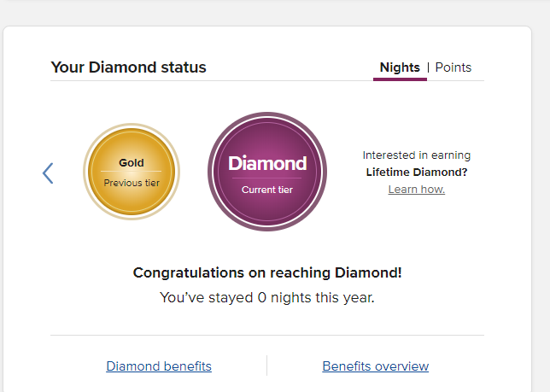Open the Diamond benefits link

tap(159, 366)
